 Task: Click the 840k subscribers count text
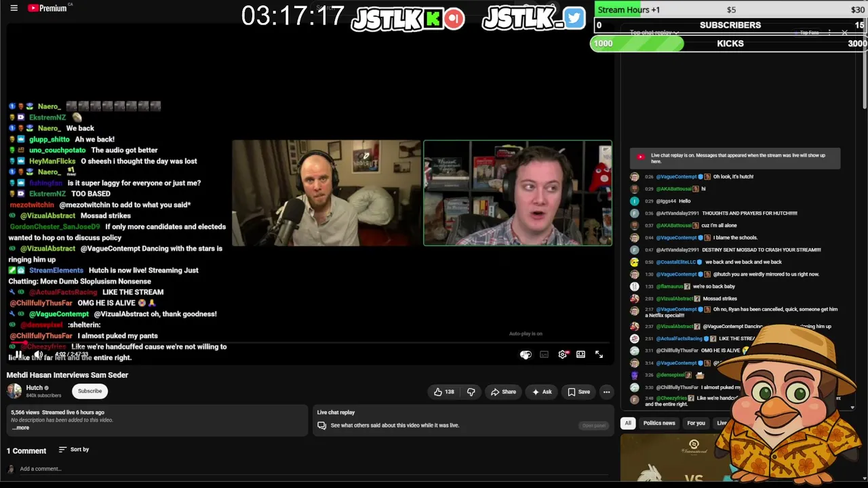(x=43, y=396)
